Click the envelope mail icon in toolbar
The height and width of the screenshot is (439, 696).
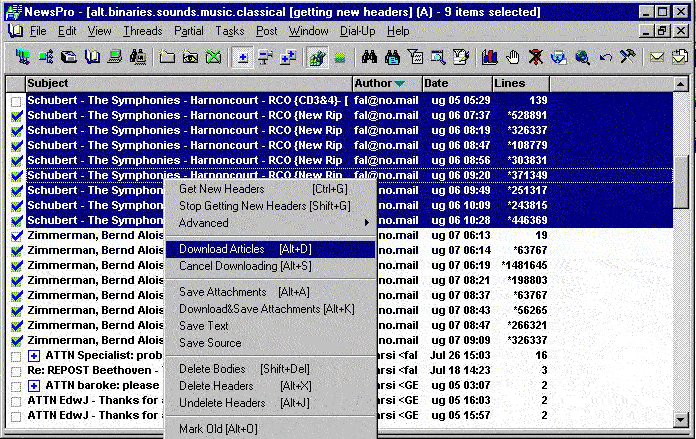657,57
